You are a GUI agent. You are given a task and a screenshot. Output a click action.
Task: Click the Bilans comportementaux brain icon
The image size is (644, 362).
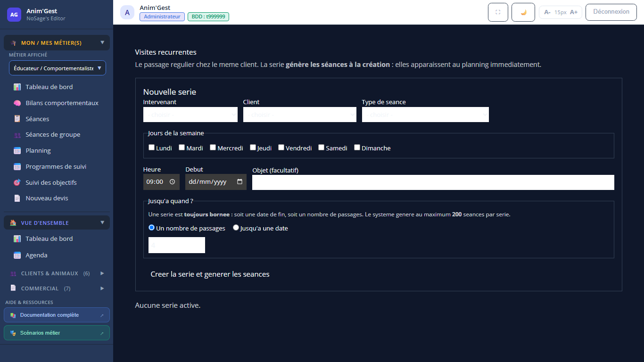[x=17, y=103]
